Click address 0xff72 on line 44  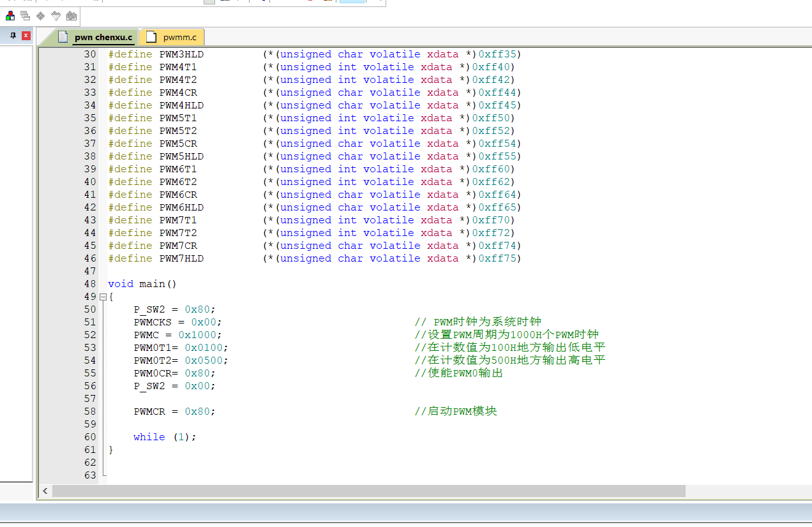click(x=490, y=233)
